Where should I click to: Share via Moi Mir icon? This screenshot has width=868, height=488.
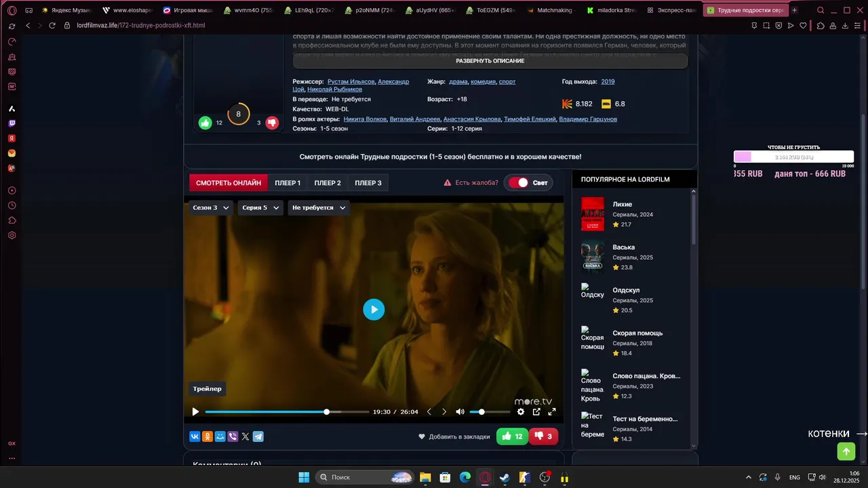click(x=220, y=436)
